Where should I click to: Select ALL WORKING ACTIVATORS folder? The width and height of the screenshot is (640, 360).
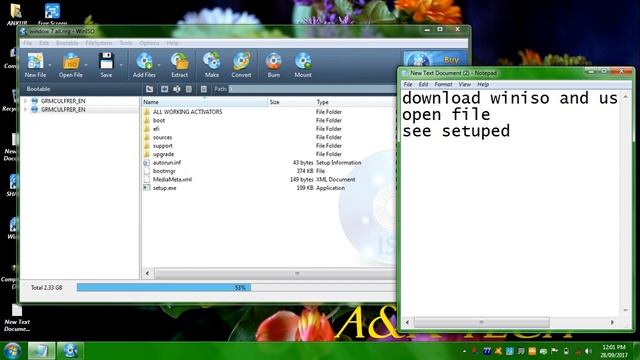click(187, 112)
